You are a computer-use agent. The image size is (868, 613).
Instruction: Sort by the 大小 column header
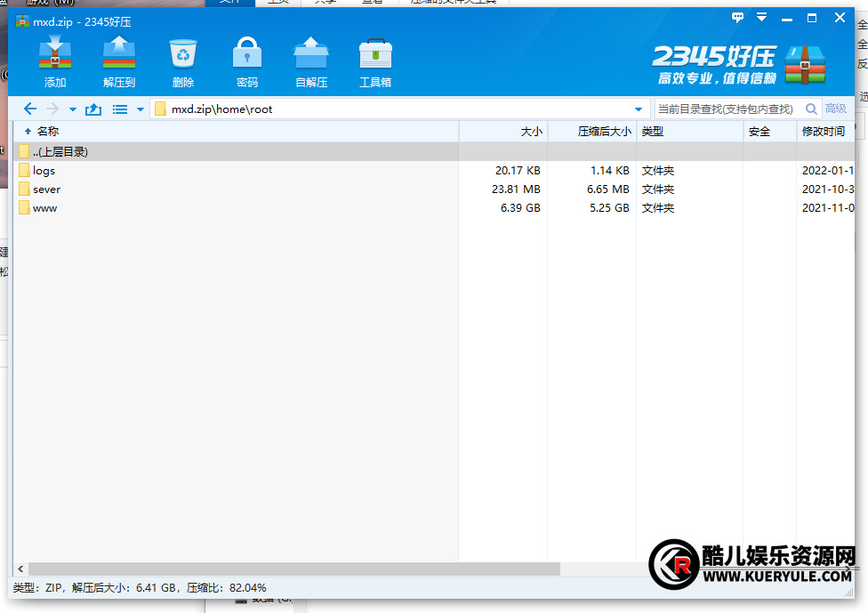[502, 132]
